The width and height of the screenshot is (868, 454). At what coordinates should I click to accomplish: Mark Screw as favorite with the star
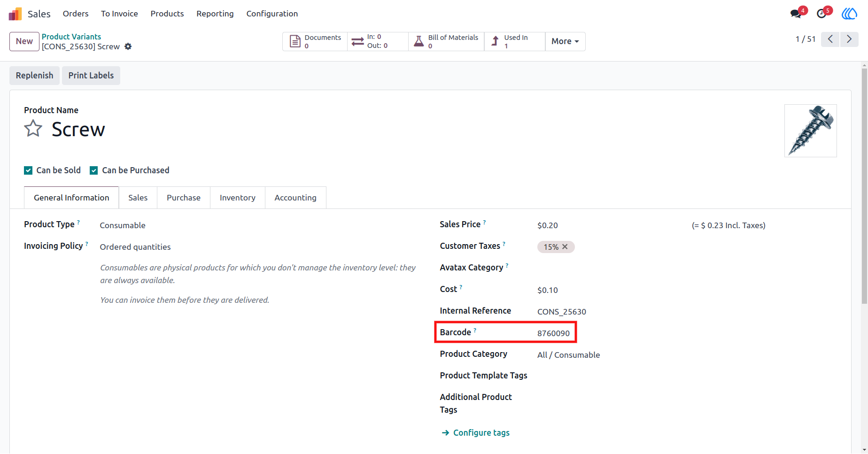(x=33, y=128)
